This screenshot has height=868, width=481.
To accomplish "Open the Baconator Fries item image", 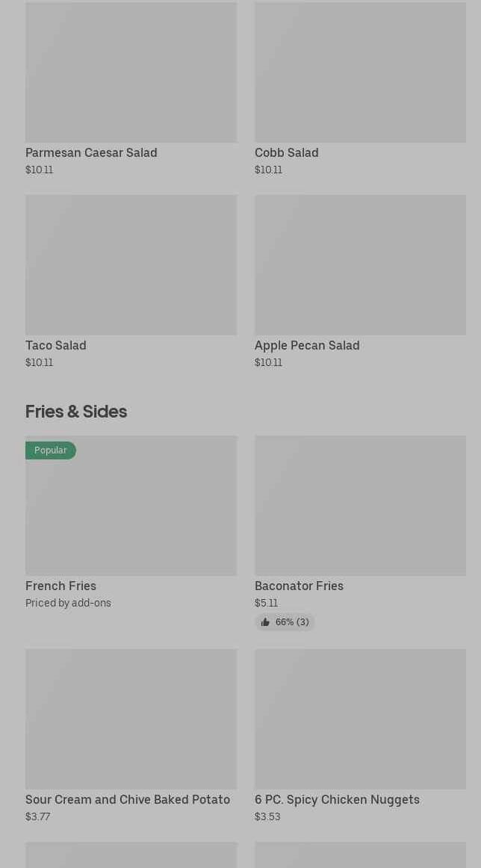I will click(x=360, y=505).
